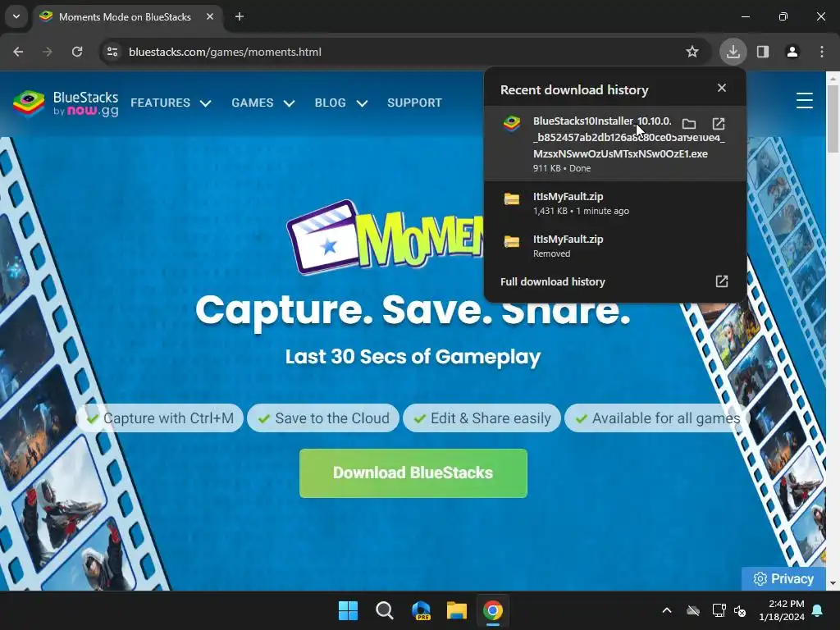840x630 pixels.
Task: Open Windows Search from the taskbar
Action: [384, 610]
